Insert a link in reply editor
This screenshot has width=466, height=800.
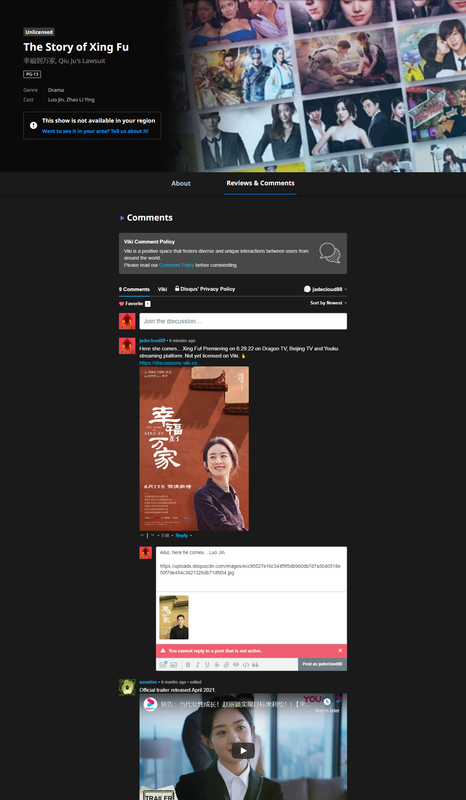[226, 665]
